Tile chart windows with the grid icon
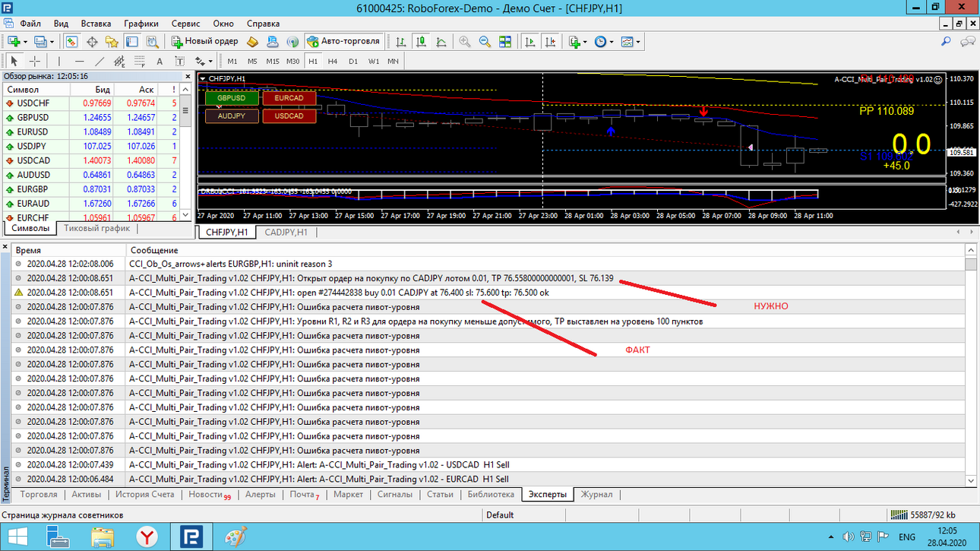 [x=505, y=41]
